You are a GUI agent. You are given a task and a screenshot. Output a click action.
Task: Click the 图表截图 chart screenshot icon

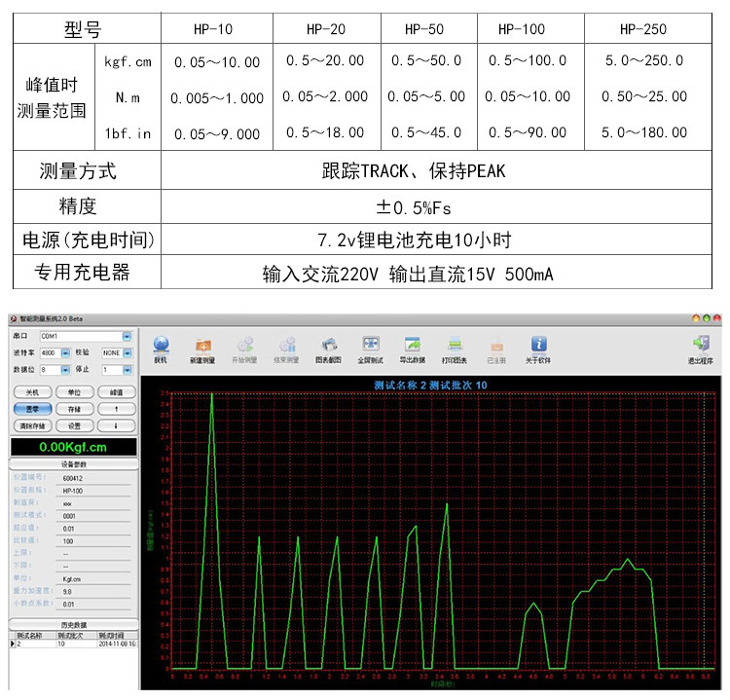329,345
